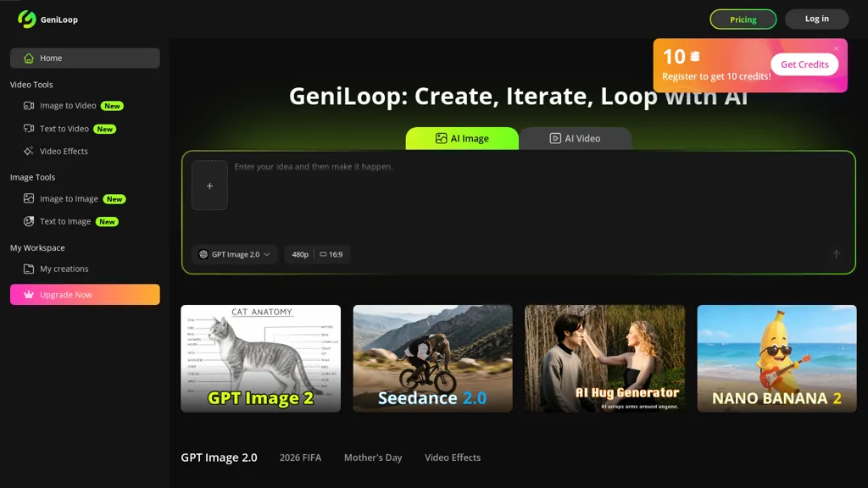
Task: Click the Image to Video sidebar icon
Action: click(29, 106)
